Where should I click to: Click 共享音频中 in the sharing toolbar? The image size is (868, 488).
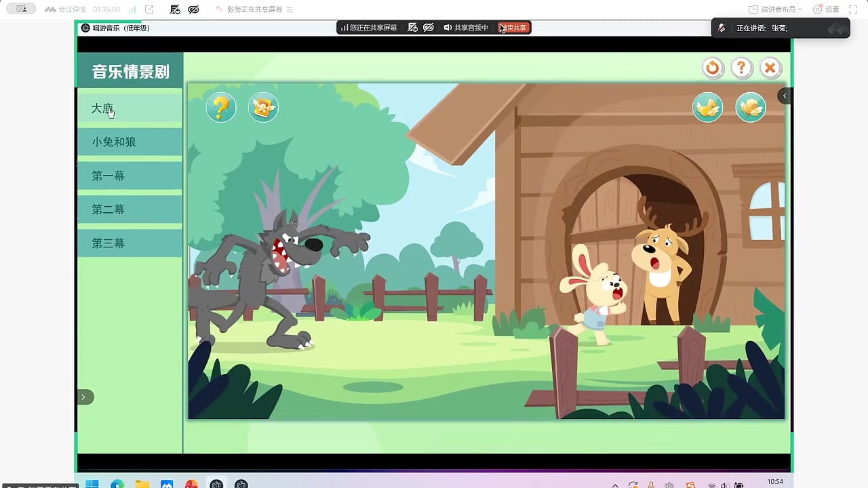point(466,28)
